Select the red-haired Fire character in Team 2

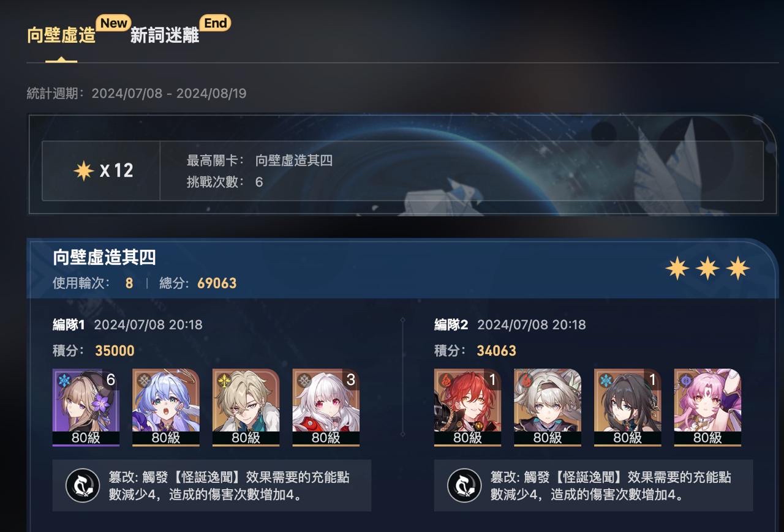(468, 407)
